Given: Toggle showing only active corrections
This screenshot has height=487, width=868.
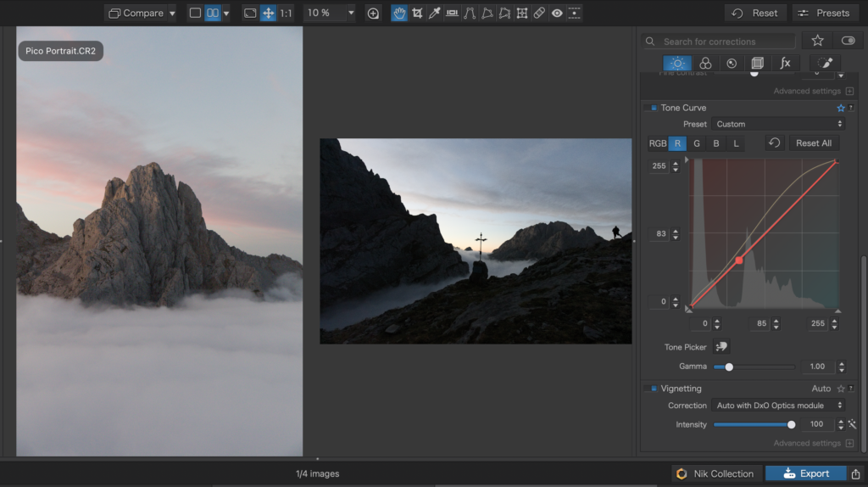Looking at the screenshot, I should pos(848,41).
